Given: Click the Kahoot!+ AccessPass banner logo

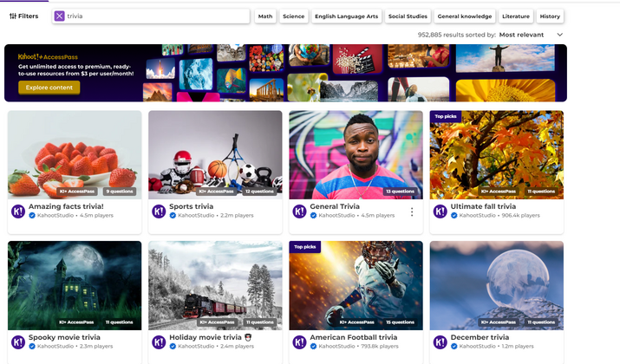Looking at the screenshot, I should [48, 57].
